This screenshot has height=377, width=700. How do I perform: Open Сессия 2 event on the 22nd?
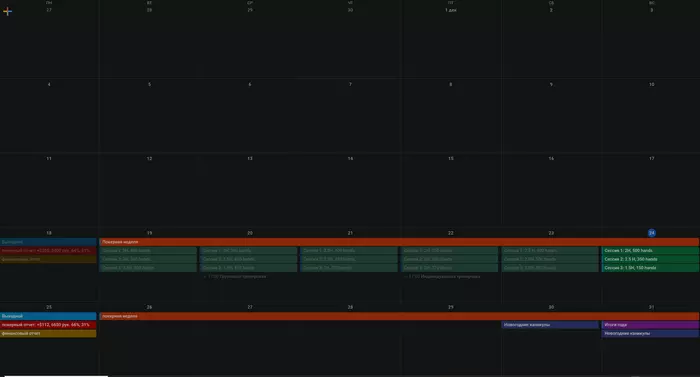[450, 259]
